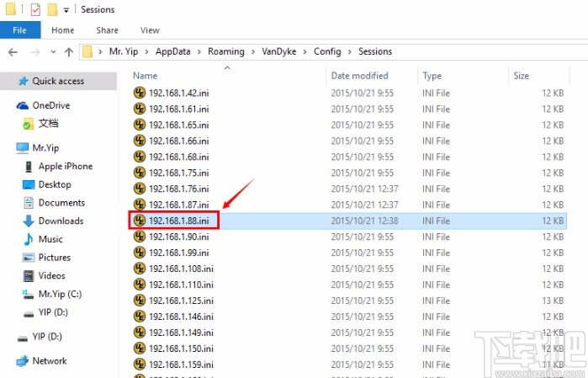
Task: Expand chevron after VanDyke in path
Action: [x=305, y=52]
